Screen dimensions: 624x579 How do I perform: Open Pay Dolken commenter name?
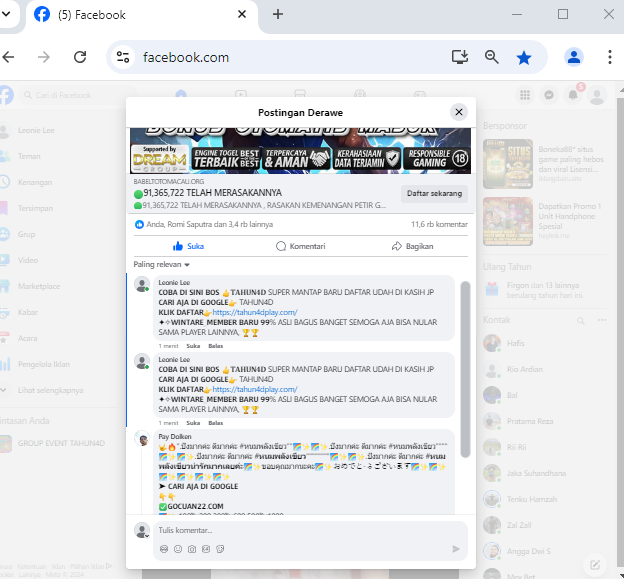click(x=175, y=437)
